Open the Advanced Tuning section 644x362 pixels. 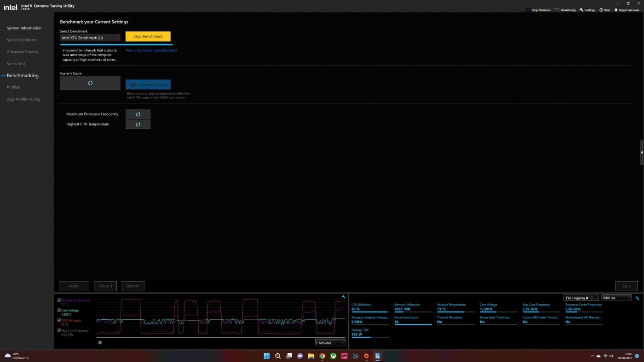point(22,52)
